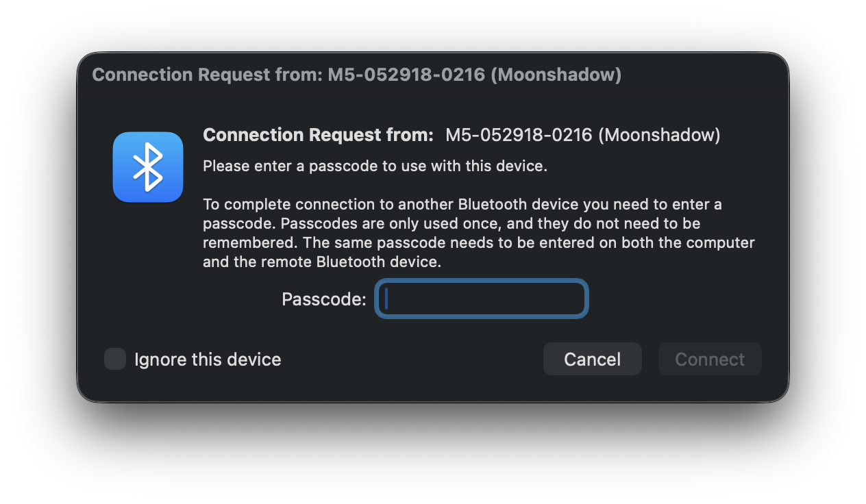Image resolution: width=866 pixels, height=504 pixels.
Task: Enable the Ignore this device checkbox
Action: pyautogui.click(x=115, y=359)
